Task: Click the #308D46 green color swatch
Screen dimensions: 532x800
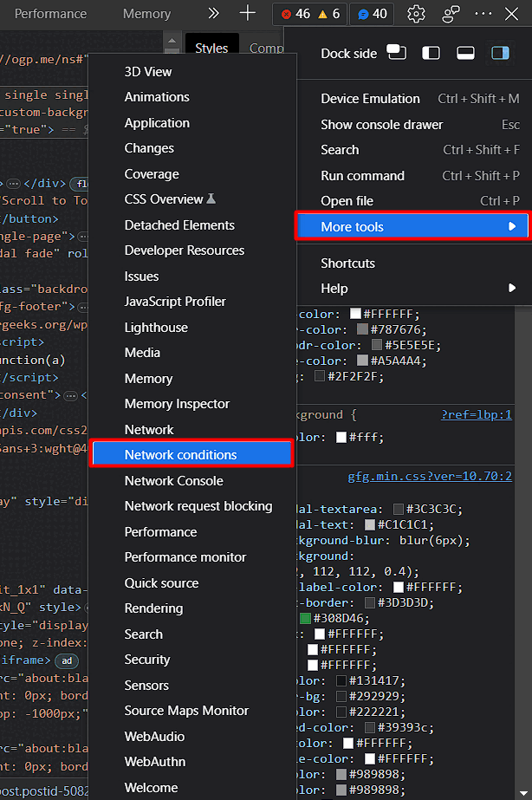Action: coord(305,619)
